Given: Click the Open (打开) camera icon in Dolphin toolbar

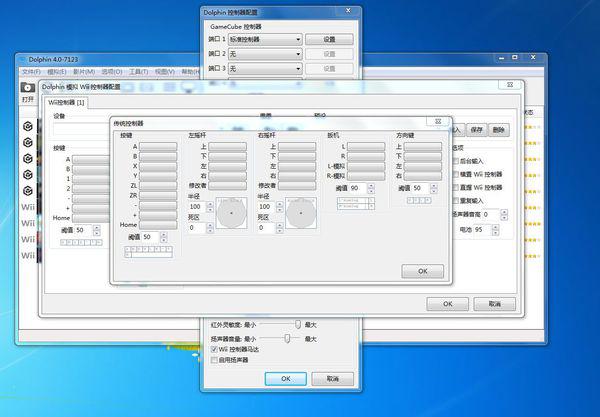Looking at the screenshot, I should (28, 88).
